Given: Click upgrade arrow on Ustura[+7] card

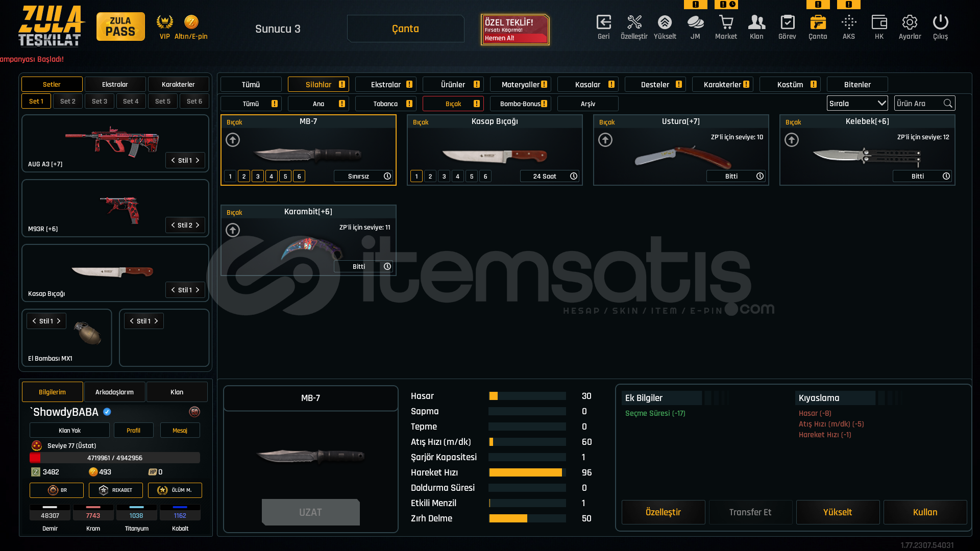Looking at the screenshot, I should click(x=605, y=140).
